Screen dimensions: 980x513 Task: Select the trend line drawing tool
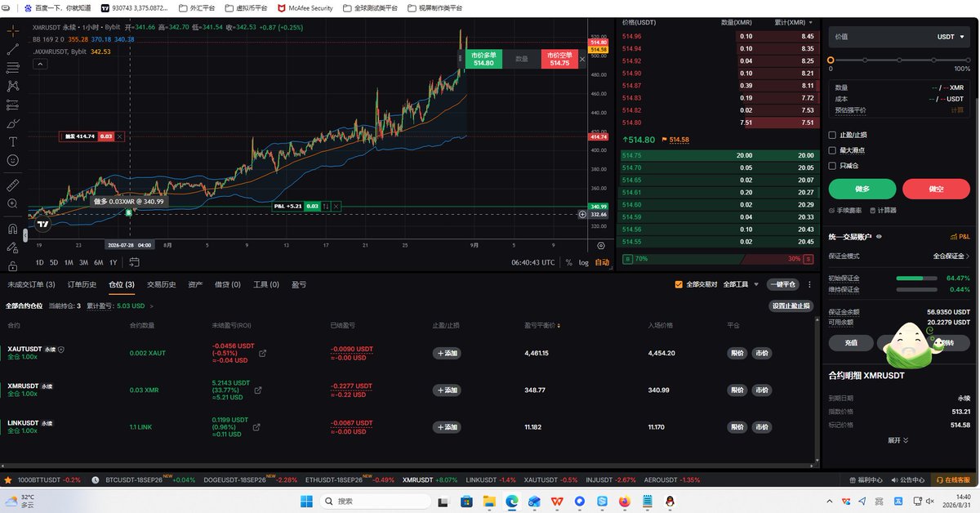13,49
